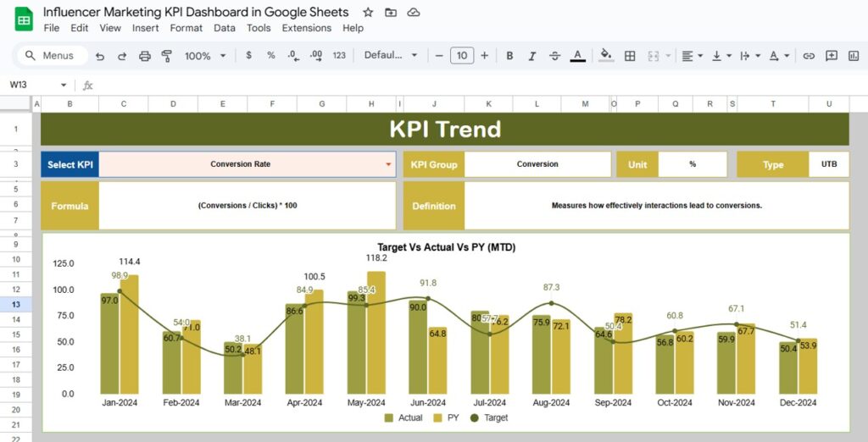Click the document title text

(x=196, y=12)
